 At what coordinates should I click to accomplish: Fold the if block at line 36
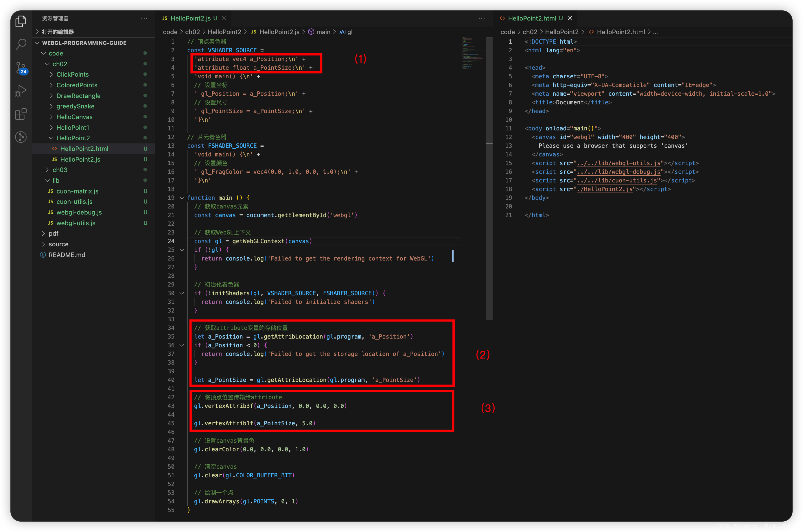(182, 346)
